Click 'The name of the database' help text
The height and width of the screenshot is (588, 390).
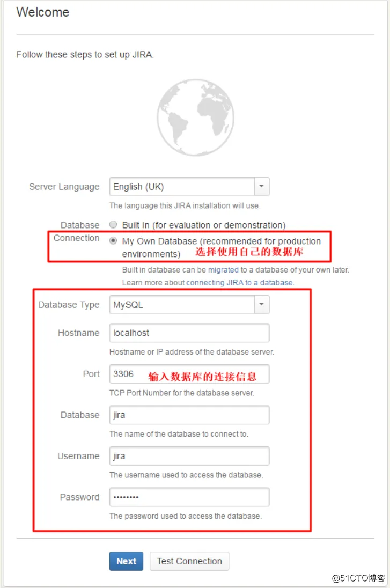[x=179, y=434]
